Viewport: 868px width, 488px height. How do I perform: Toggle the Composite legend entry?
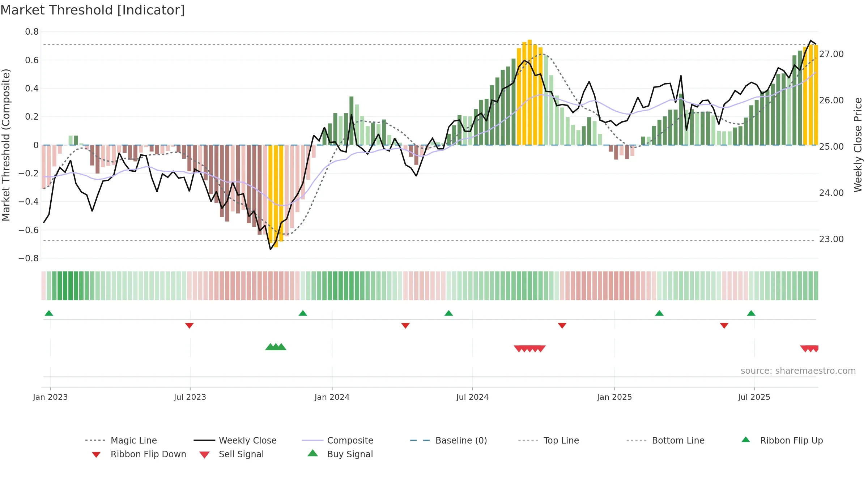(337, 440)
